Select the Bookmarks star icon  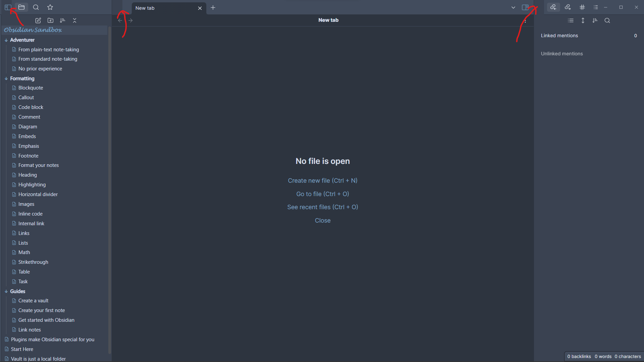pyautogui.click(x=50, y=7)
